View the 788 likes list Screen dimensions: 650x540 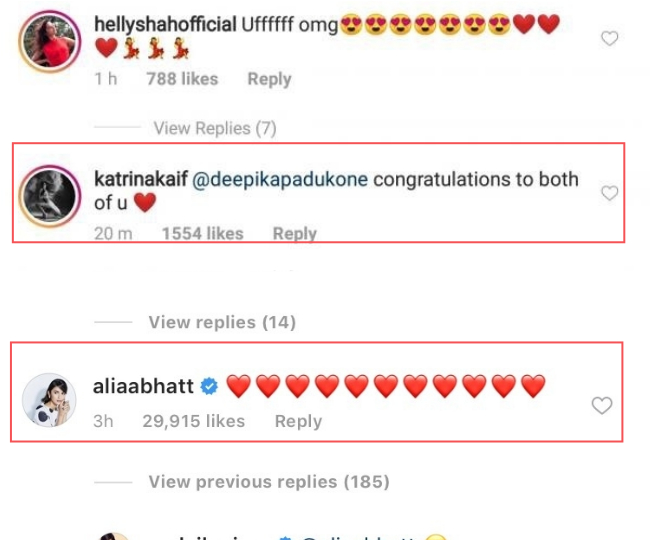[182, 79]
